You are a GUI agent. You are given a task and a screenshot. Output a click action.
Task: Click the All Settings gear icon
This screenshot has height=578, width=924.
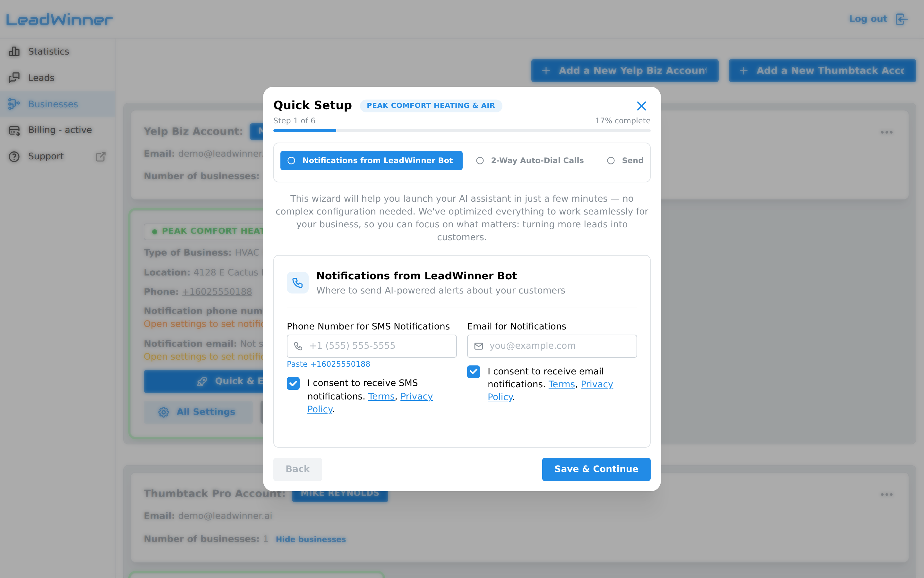click(x=163, y=412)
